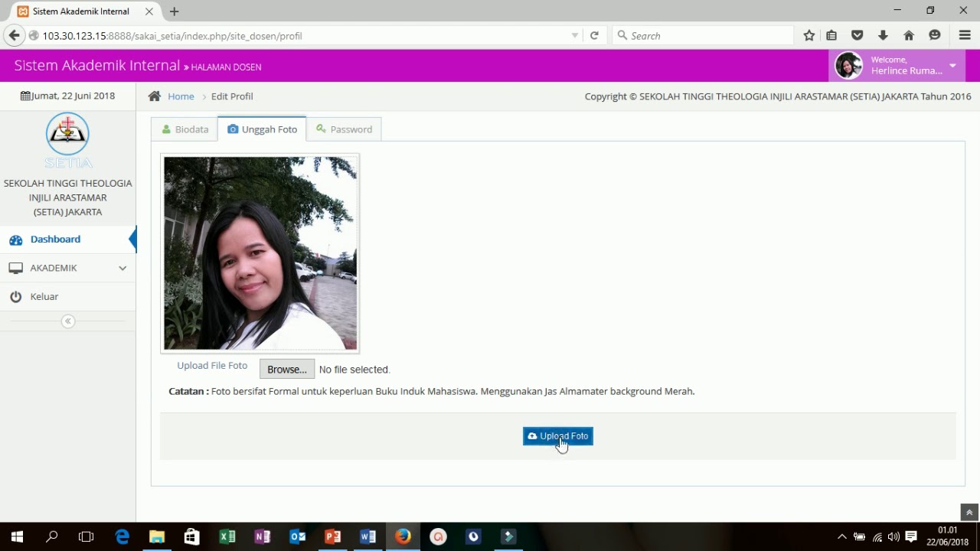Screen dimensions: 980x551
Task: Go to the Firefox home page icon
Action: tap(909, 35)
